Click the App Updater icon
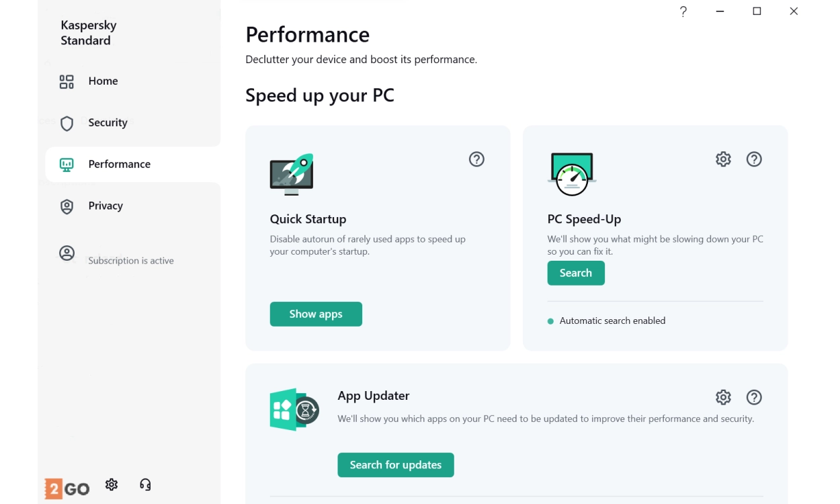The image size is (840, 504). tap(294, 409)
